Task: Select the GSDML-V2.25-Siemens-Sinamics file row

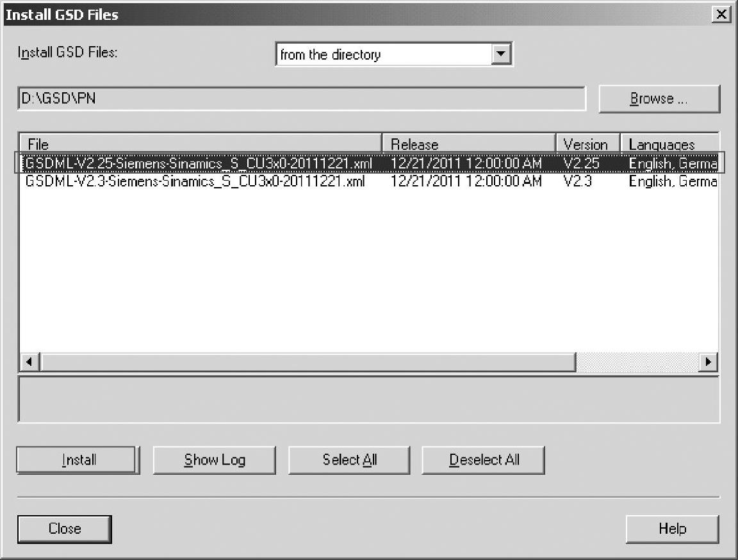Action: coord(369,163)
